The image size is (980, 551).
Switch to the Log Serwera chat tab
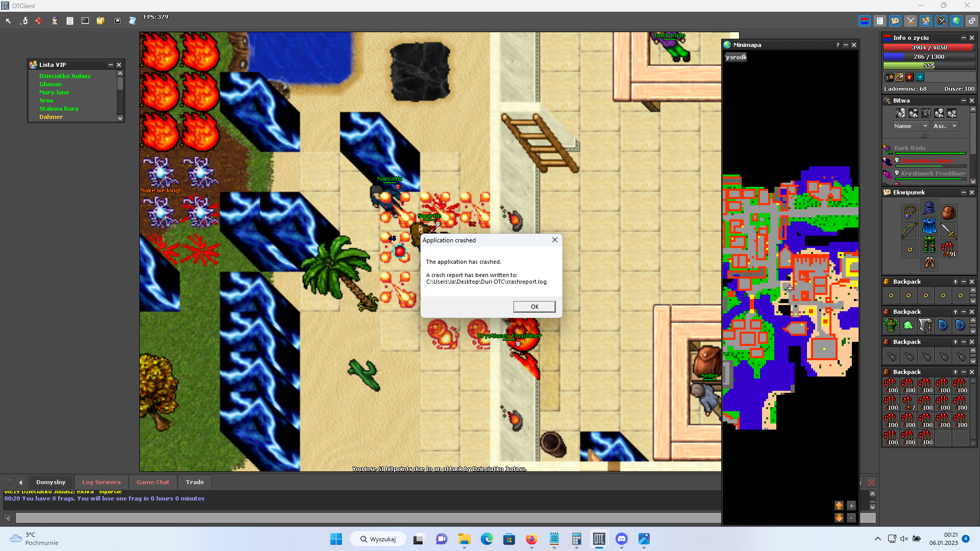tap(102, 482)
